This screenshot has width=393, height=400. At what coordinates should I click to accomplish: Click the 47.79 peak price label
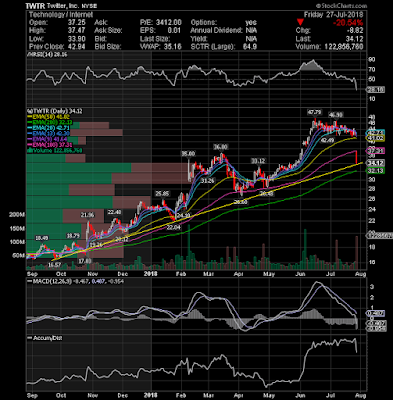pyautogui.click(x=314, y=112)
